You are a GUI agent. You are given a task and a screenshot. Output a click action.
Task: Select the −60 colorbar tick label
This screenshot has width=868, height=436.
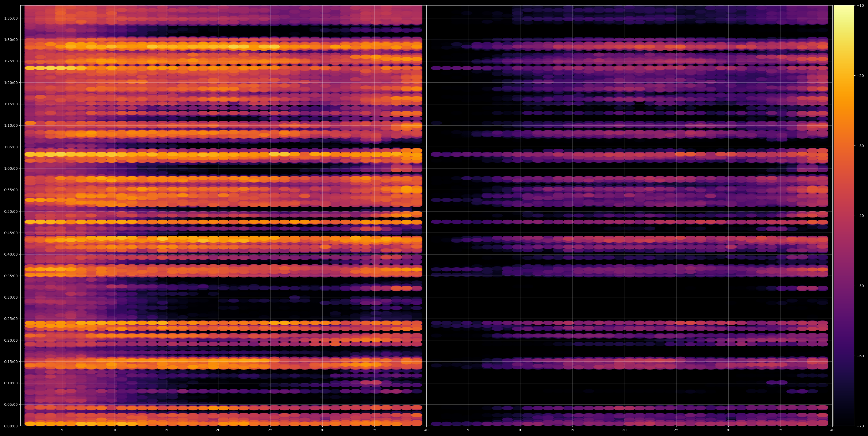pos(860,356)
